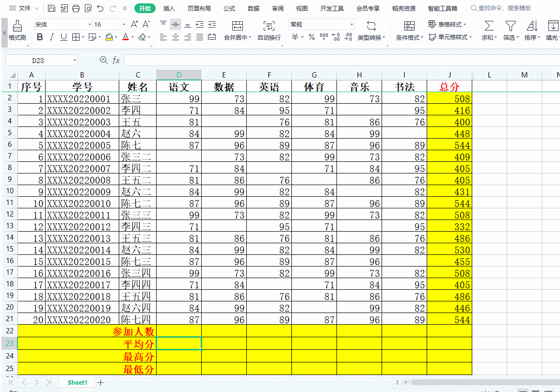Click the row 22 header
This screenshot has width=560, height=392.
[x=10, y=330]
